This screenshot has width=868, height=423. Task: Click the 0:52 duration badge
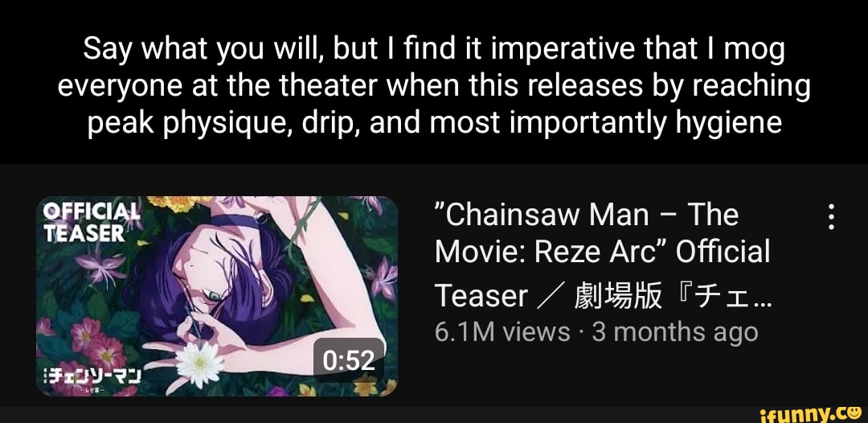pyautogui.click(x=349, y=360)
